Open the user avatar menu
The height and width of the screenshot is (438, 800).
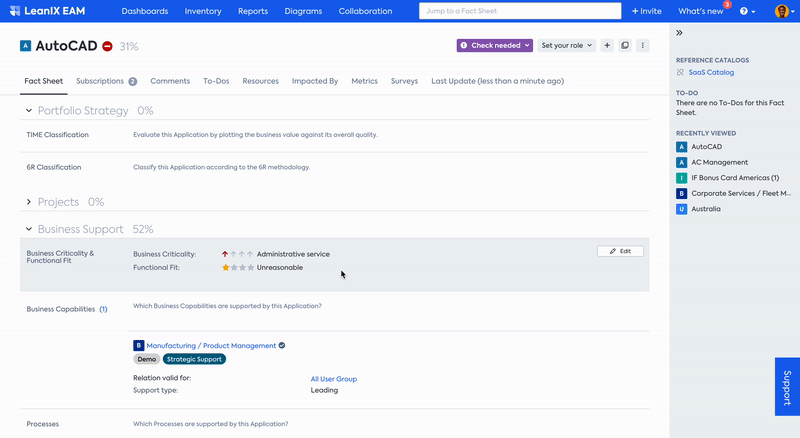point(784,11)
